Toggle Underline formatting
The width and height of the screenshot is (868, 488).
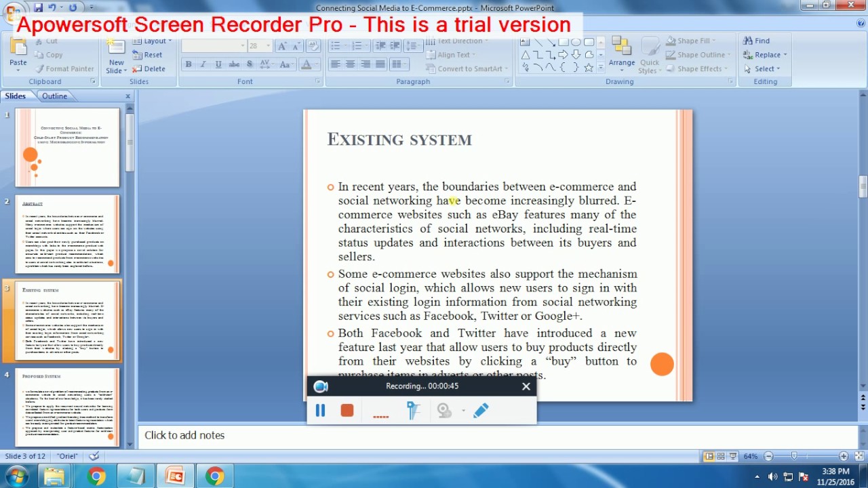[x=218, y=64]
